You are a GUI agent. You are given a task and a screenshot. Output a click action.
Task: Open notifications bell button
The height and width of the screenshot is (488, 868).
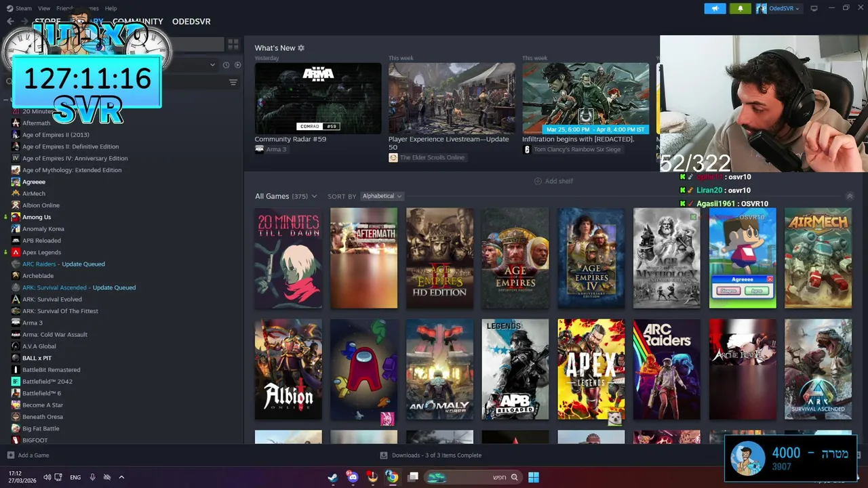point(740,8)
